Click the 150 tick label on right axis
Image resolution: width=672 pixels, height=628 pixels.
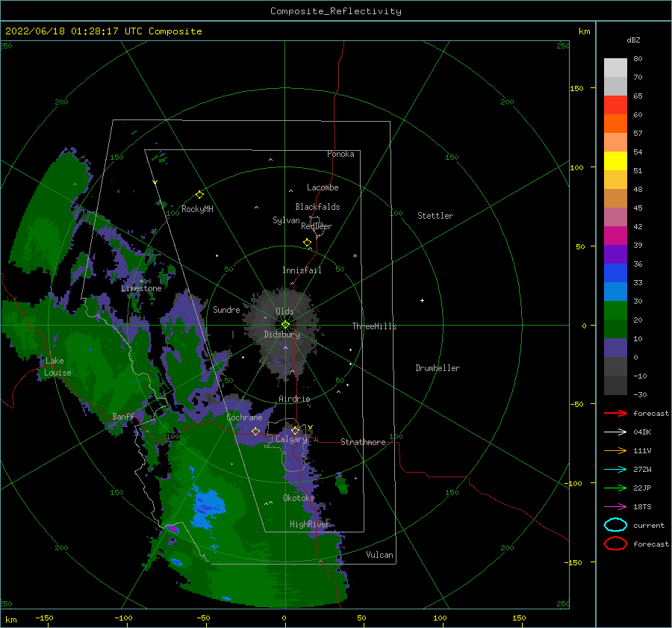pyautogui.click(x=577, y=88)
